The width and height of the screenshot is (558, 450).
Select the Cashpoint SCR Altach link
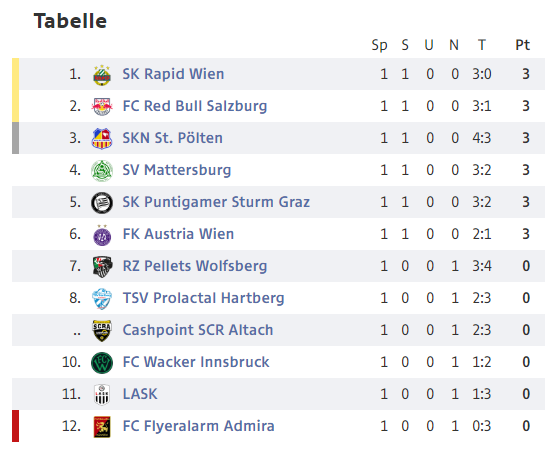[x=198, y=330]
